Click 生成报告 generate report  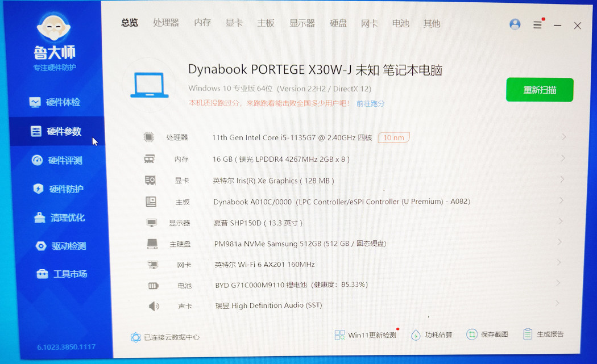[544, 334]
